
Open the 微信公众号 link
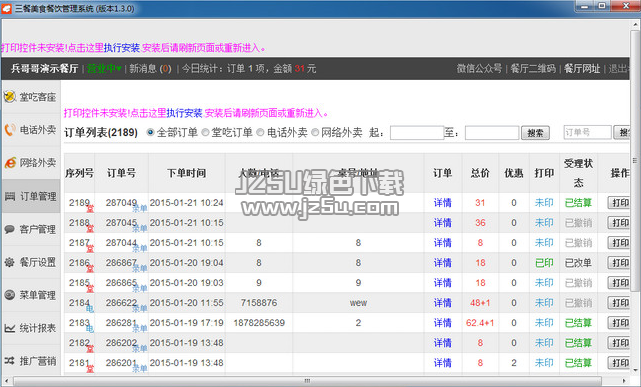tap(479, 69)
